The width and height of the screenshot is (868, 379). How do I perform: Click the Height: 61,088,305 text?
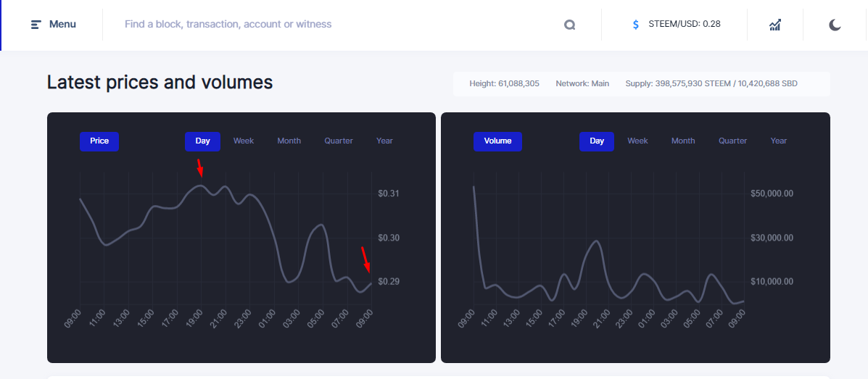tap(504, 83)
